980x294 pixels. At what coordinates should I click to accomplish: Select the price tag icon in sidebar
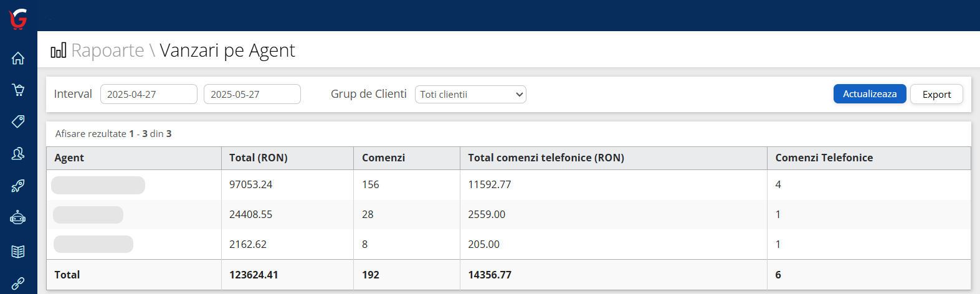(x=18, y=121)
